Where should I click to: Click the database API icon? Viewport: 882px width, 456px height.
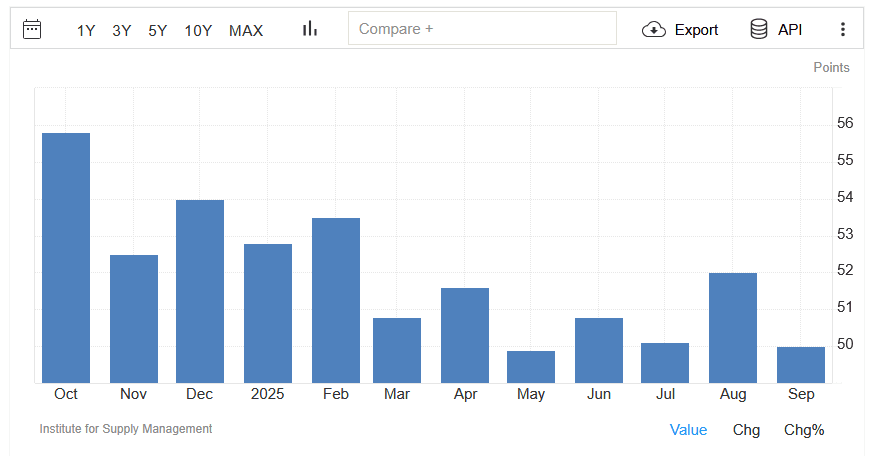tap(759, 29)
